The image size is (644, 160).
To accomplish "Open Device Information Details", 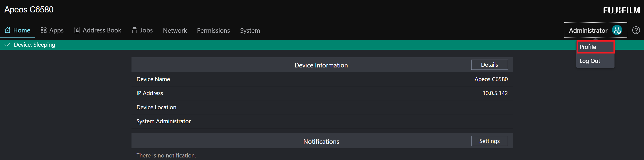I will 489,65.
